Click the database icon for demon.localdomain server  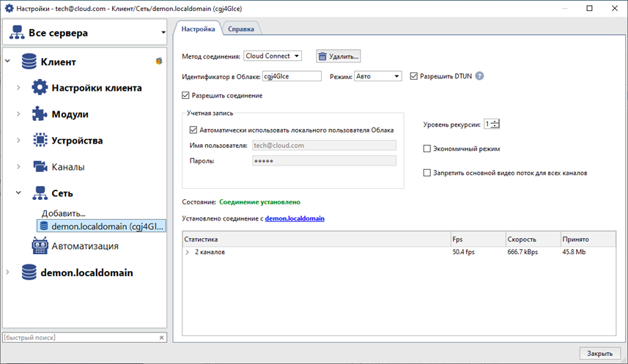[x=29, y=272]
